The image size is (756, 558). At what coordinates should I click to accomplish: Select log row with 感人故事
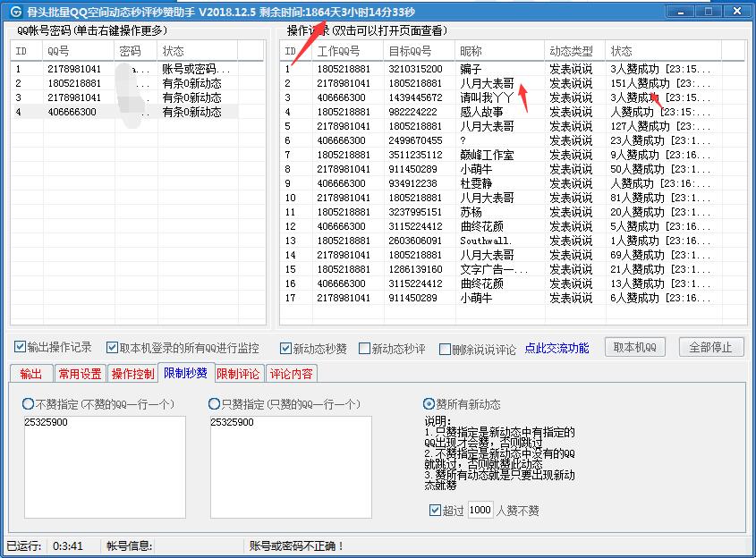click(x=501, y=112)
